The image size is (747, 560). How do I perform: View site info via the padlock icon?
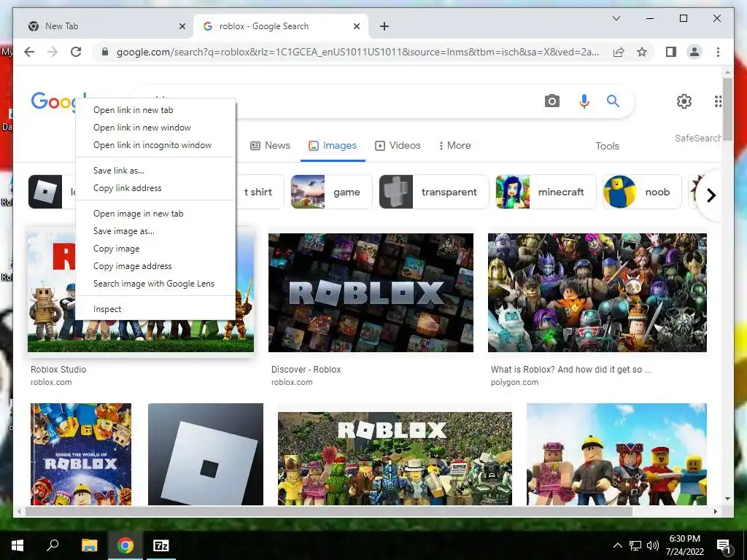[105, 52]
